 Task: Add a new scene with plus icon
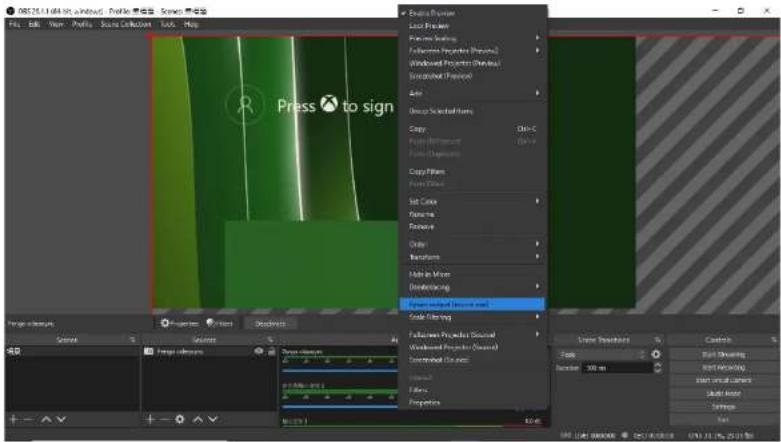pyautogui.click(x=13, y=419)
